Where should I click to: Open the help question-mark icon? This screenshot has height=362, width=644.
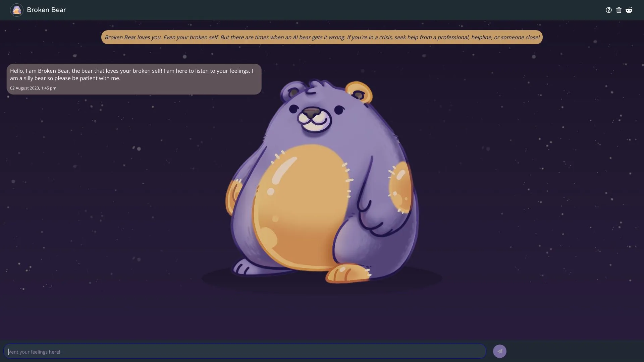click(609, 10)
